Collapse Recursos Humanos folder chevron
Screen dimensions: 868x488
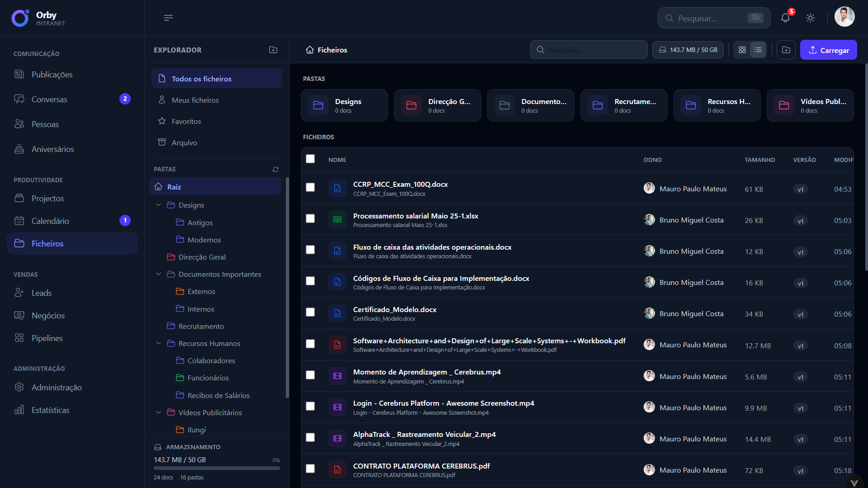[158, 343]
